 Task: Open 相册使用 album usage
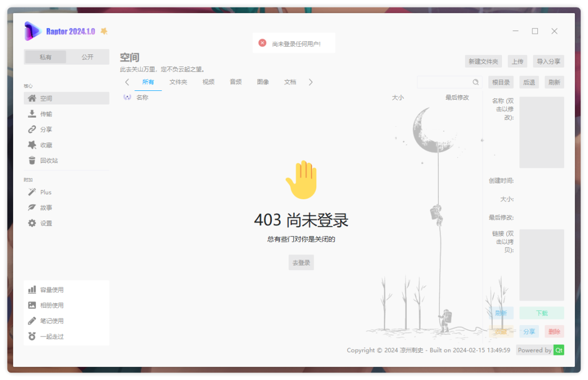(48, 305)
